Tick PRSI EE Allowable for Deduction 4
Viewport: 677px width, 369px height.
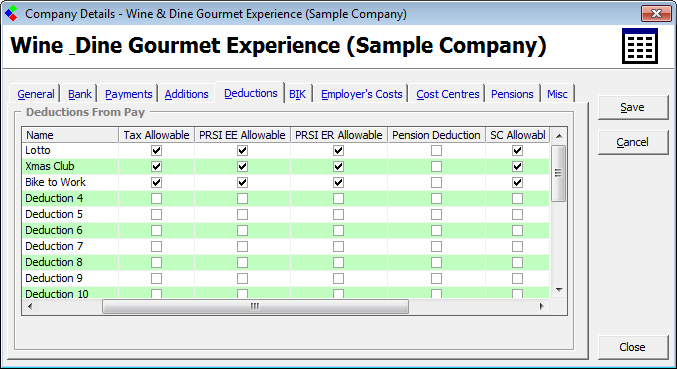pos(242,198)
